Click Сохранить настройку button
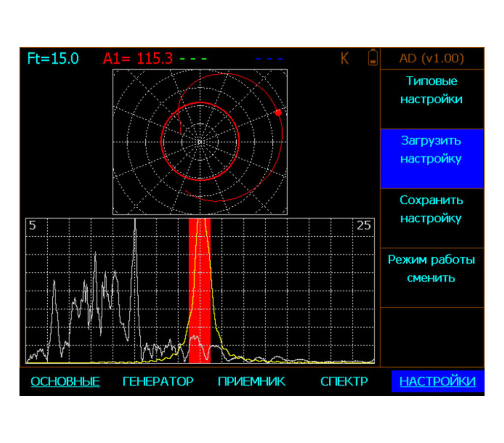This screenshot has height=443, width=504. click(x=432, y=218)
